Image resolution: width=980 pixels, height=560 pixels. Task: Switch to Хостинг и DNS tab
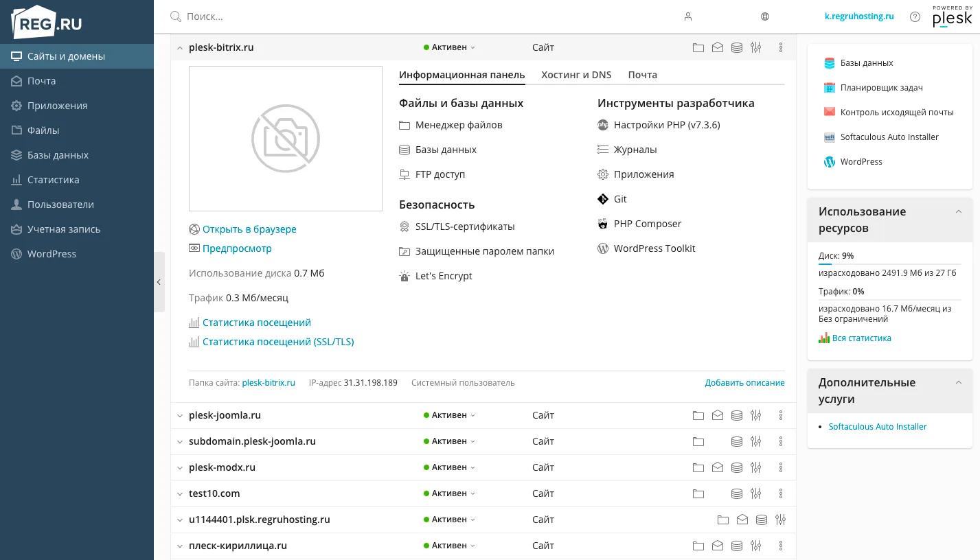(x=576, y=75)
